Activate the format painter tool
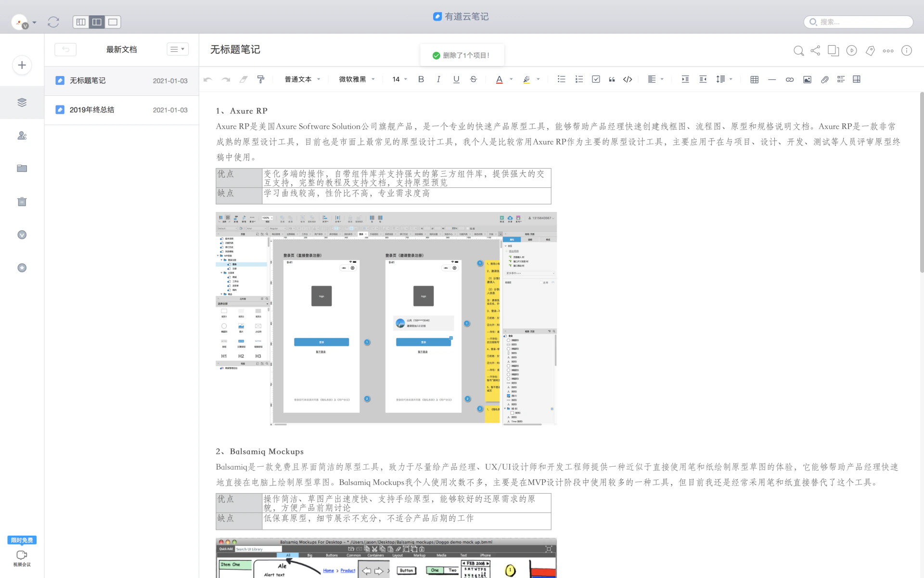Screen dimensions: 924x578 [x=261, y=79]
